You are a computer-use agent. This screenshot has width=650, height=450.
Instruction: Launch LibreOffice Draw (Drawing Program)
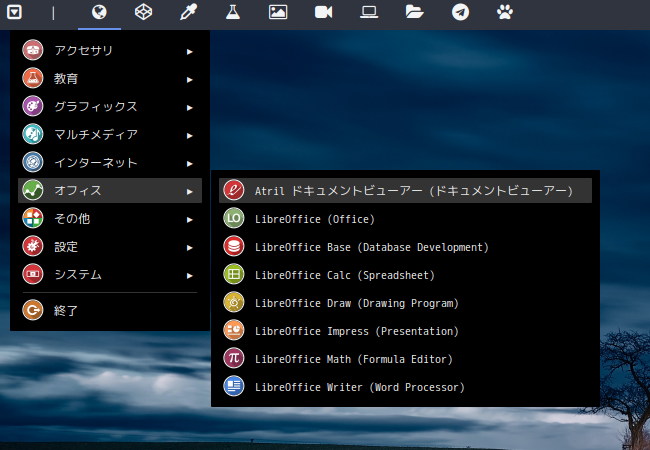click(x=405, y=302)
